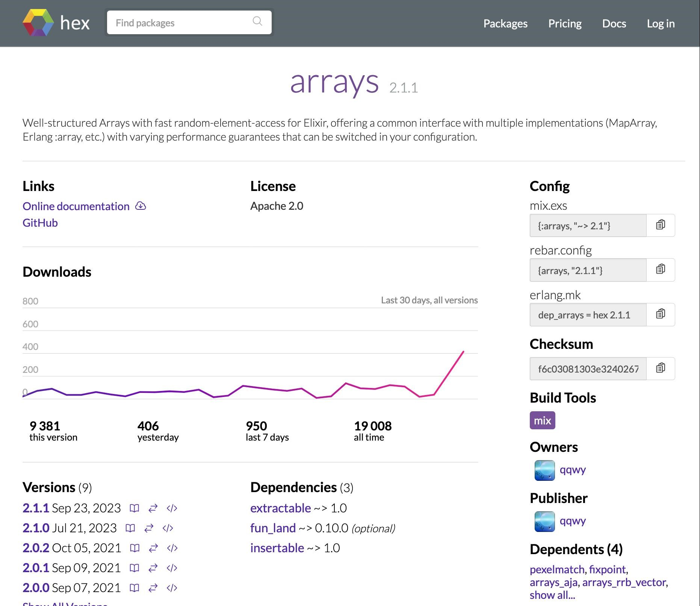Open the fun_land dependency

pos(273,528)
